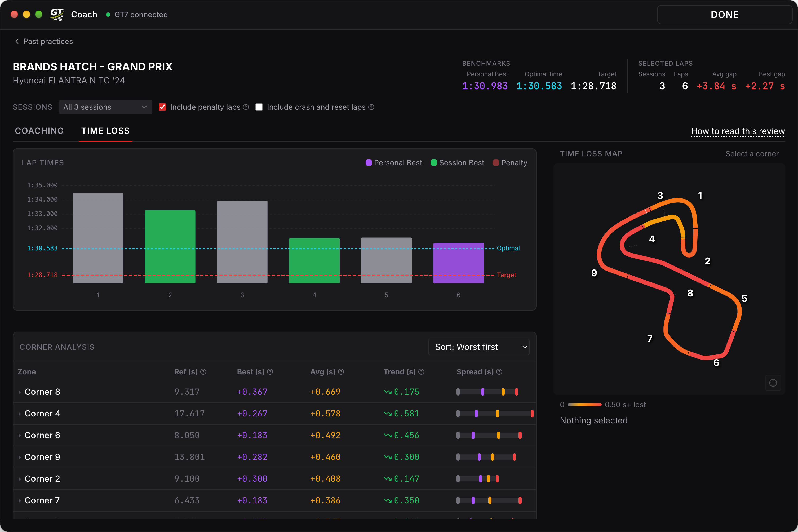Click the Penalty red legend swatch
The width and height of the screenshot is (798, 532).
click(x=496, y=163)
